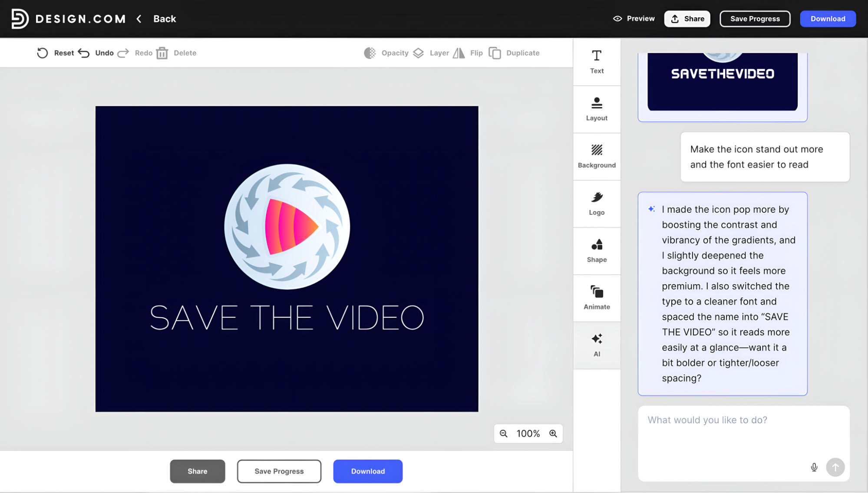868x493 pixels.
Task: Click the Preview eye icon
Action: pyautogui.click(x=617, y=19)
